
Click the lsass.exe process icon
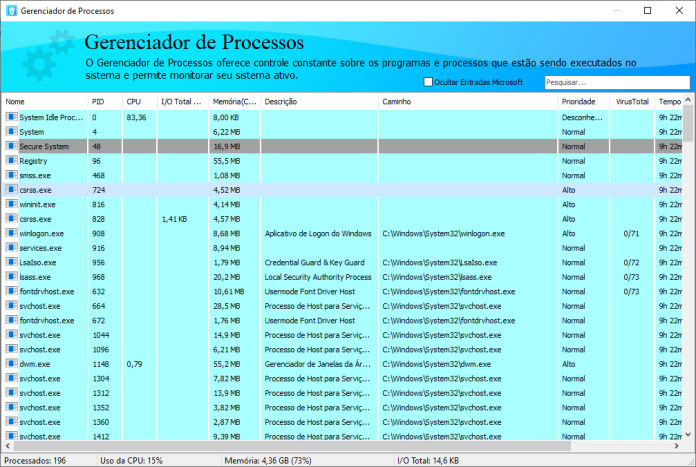click(12, 277)
